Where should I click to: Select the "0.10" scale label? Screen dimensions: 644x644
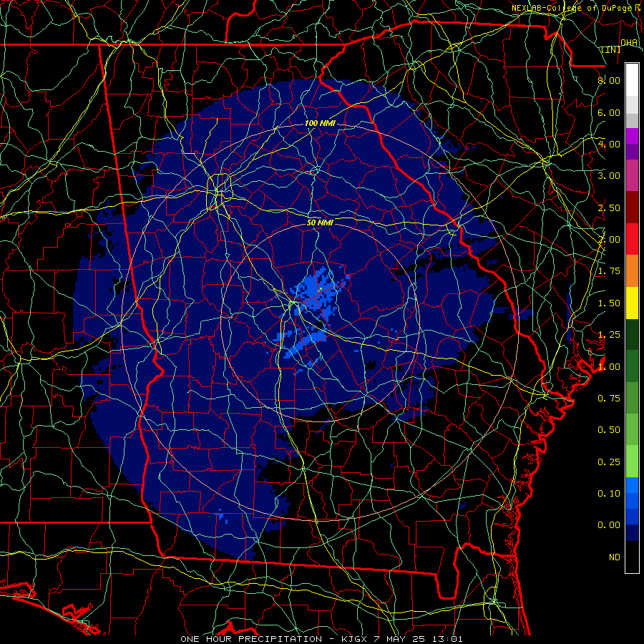pyautogui.click(x=609, y=494)
